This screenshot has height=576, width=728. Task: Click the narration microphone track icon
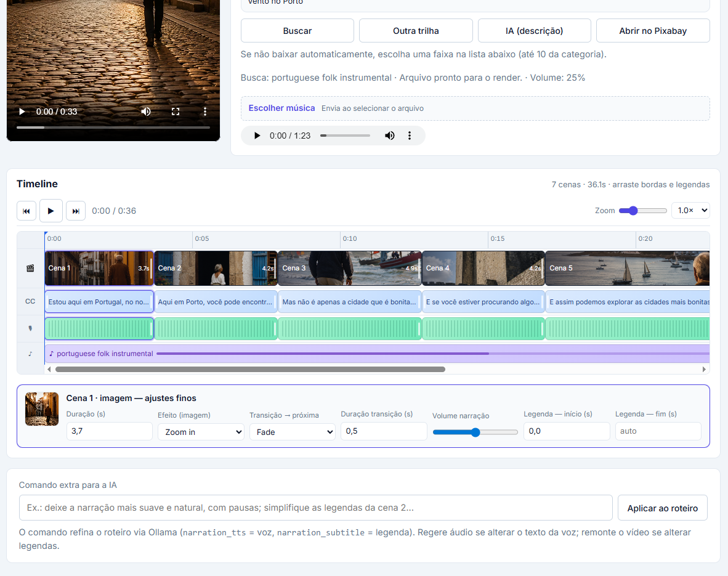pos(30,328)
